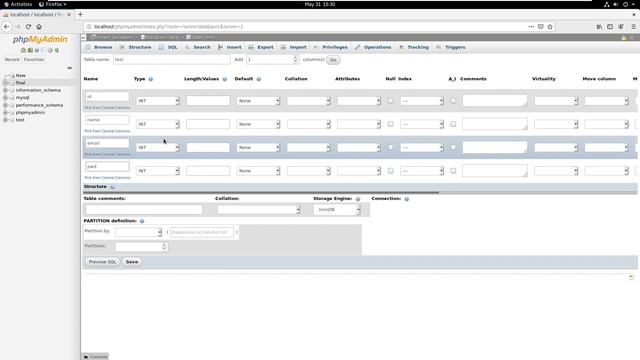
Task: Enable A_I checkbox for the pwd row
Action: point(453,171)
